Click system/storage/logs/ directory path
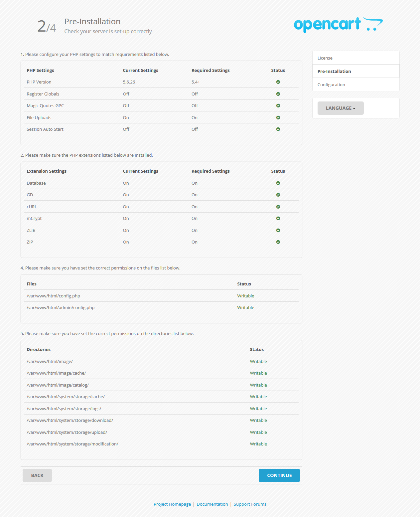The width and height of the screenshot is (420, 517). tap(64, 409)
